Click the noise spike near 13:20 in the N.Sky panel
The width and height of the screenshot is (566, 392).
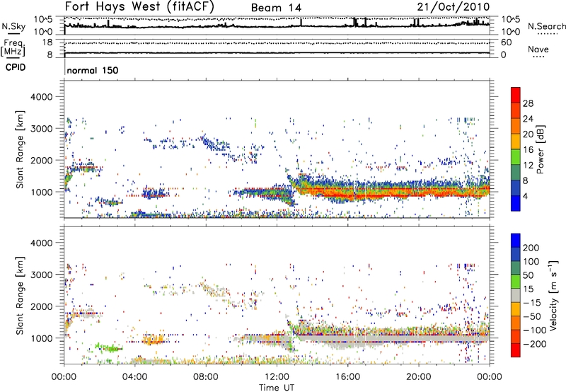pos(301,22)
